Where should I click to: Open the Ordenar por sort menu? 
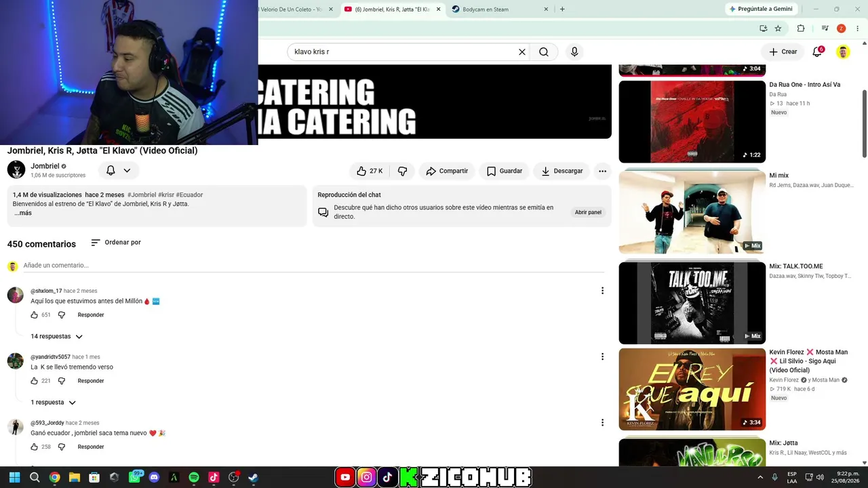[x=116, y=242]
